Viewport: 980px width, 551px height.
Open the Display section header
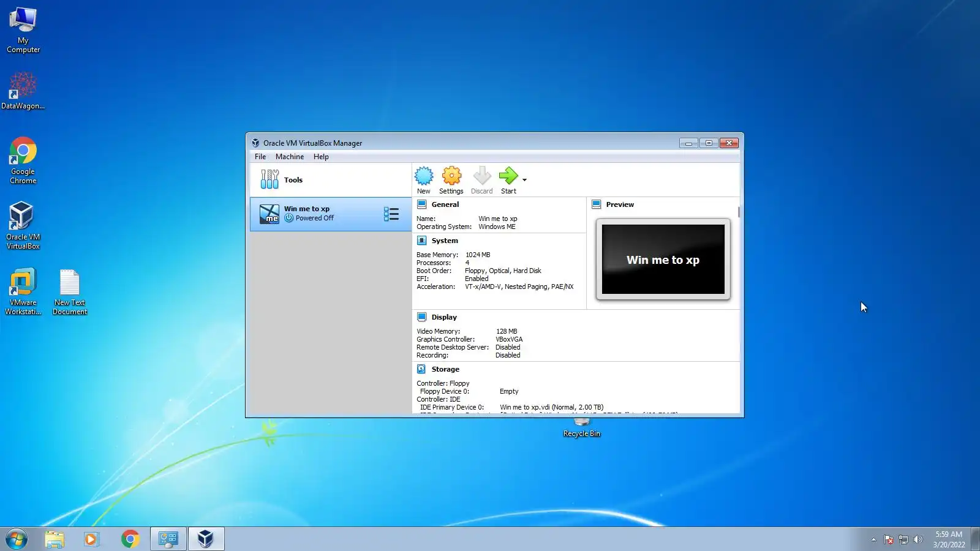(x=444, y=317)
